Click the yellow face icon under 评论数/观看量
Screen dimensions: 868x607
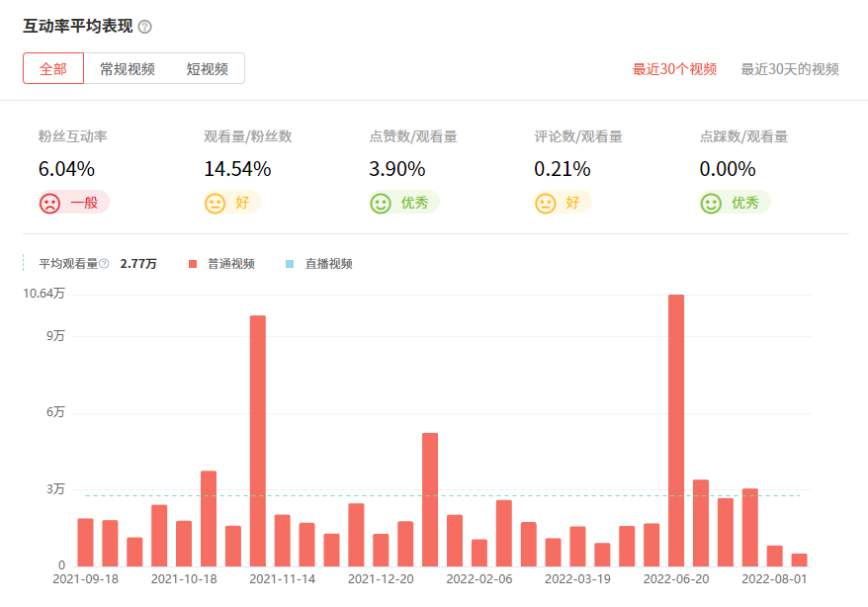[545, 203]
